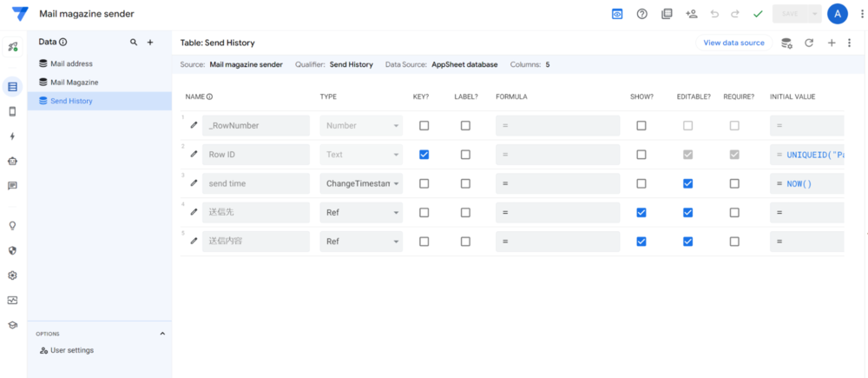Toggle EDITABLE checkbox for 送信内容 column
Viewport: 868px width, 378px height.
click(687, 241)
